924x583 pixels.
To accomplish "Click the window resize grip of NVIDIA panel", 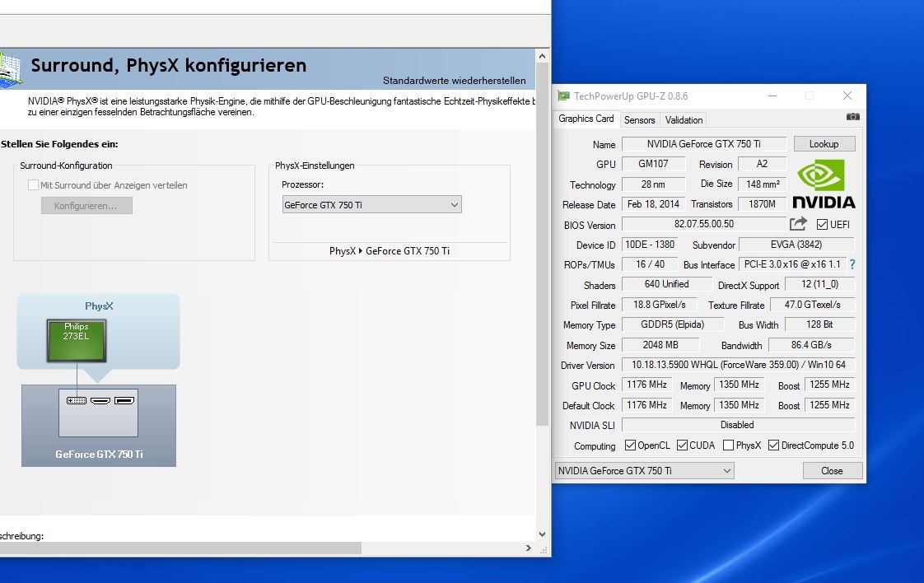I will [544, 549].
